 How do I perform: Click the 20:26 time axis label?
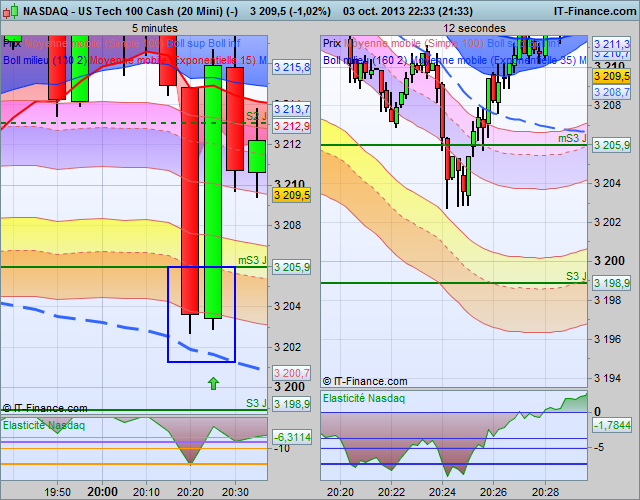(493, 492)
